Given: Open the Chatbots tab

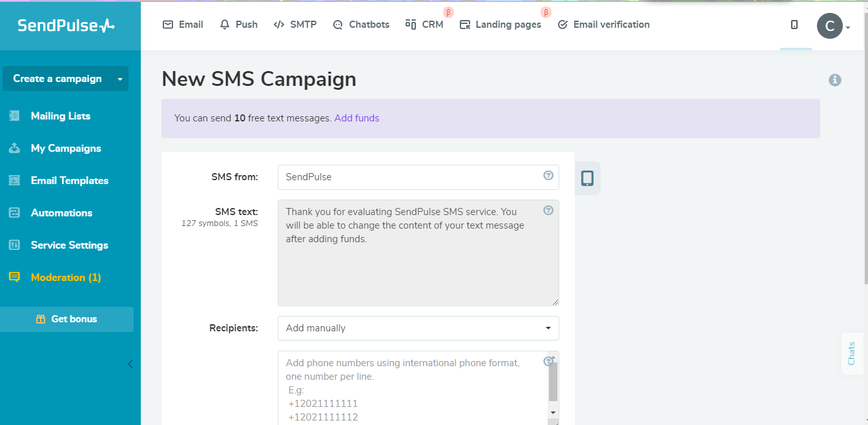Looking at the screenshot, I should (361, 25).
